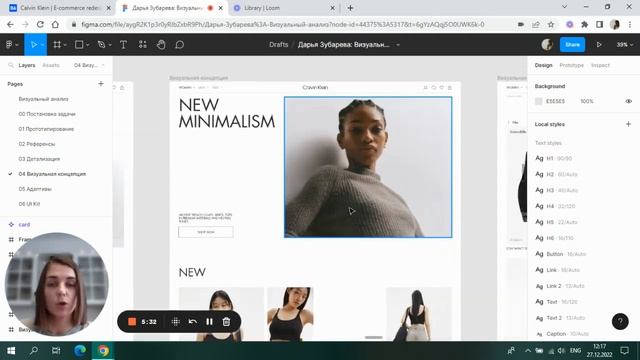
Task: Switch to the Assets tab
Action: click(51, 65)
